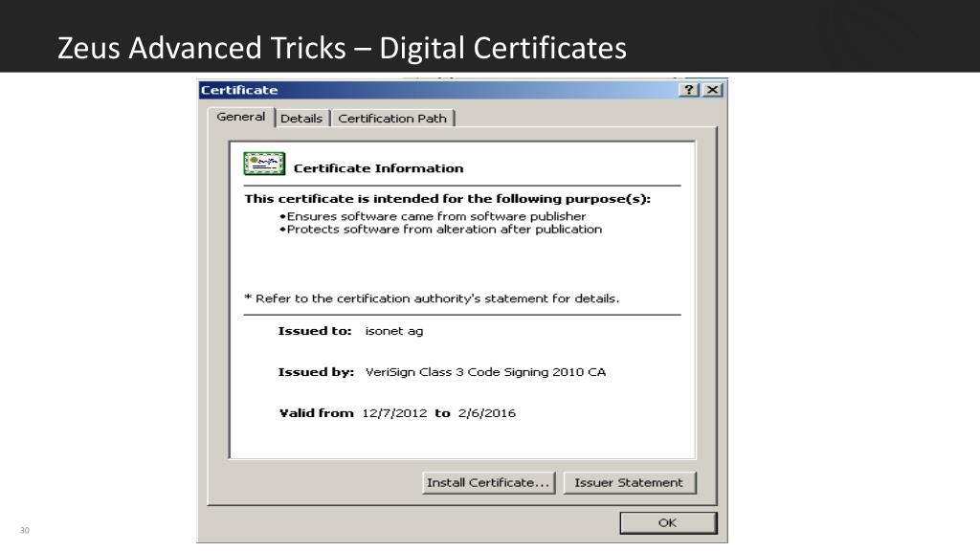Click the 'Issued by:' label

(x=316, y=372)
